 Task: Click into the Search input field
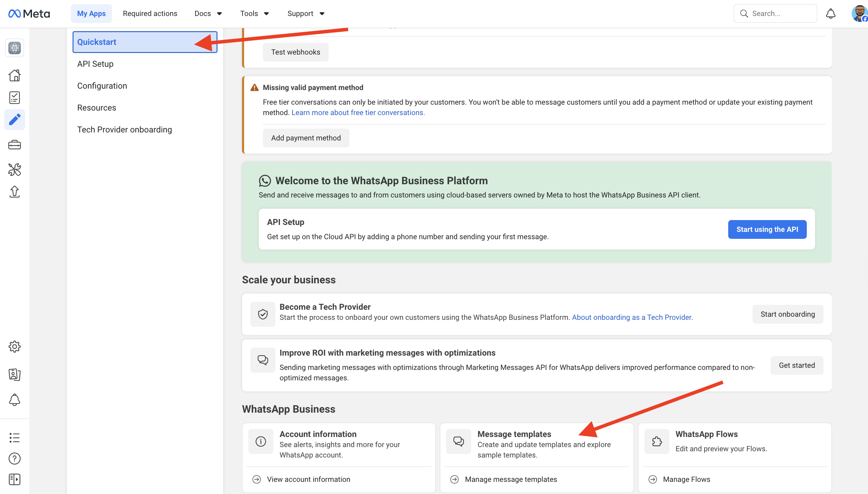781,14
